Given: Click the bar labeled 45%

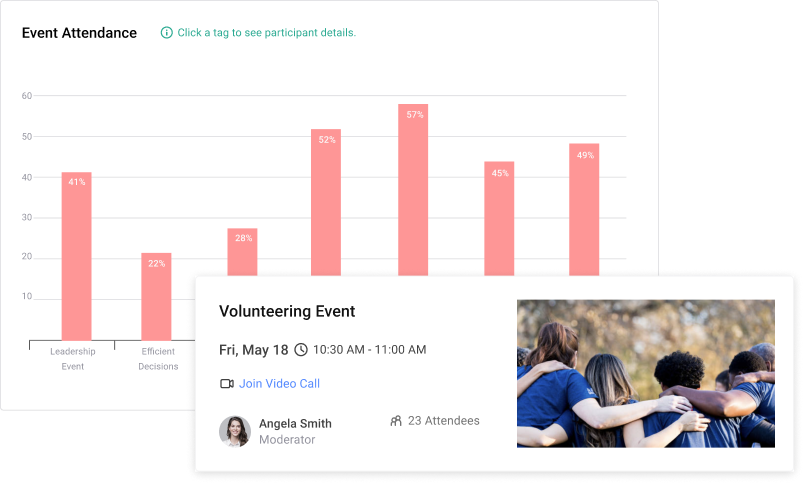Looking at the screenshot, I should point(499,217).
